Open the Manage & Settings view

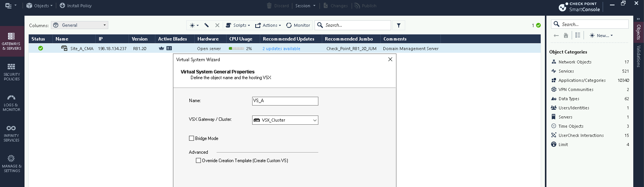(x=11, y=164)
